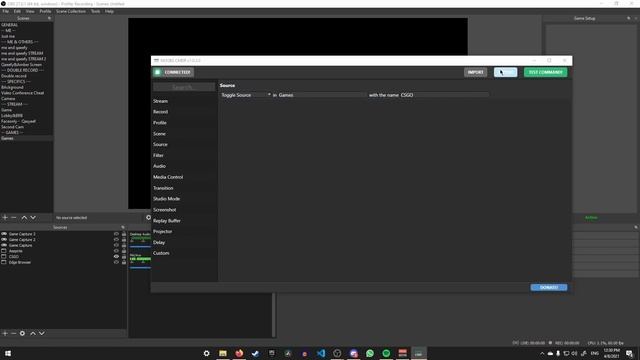Image resolution: width=640 pixels, height=360 pixels.
Task: Move scene down in Scenes list
Action: point(33,218)
